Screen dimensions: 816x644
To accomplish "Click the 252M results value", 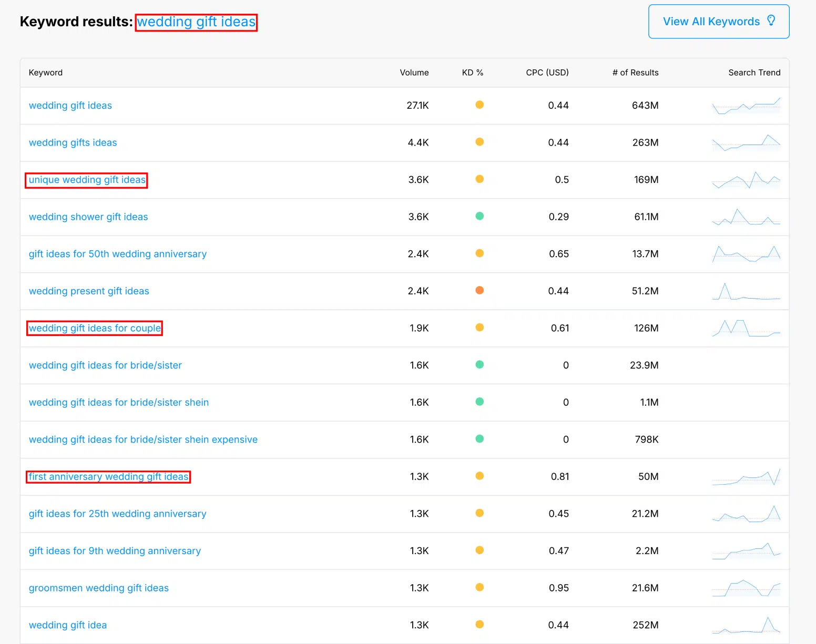I will [x=646, y=625].
